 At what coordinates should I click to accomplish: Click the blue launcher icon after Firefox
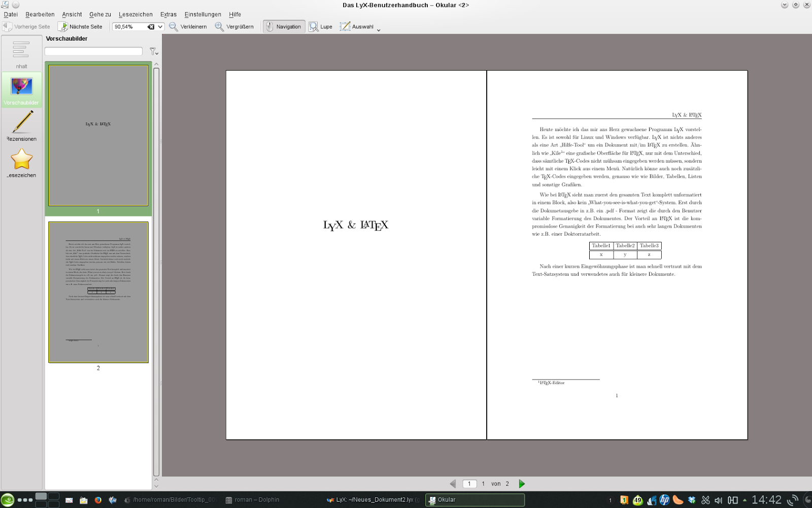[113, 500]
